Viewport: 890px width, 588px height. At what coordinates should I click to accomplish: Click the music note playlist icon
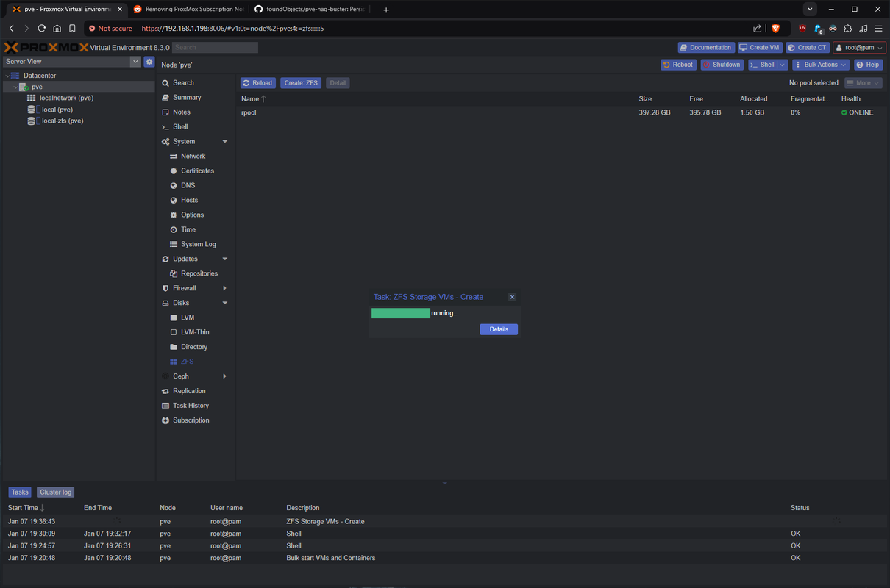pyautogui.click(x=864, y=28)
